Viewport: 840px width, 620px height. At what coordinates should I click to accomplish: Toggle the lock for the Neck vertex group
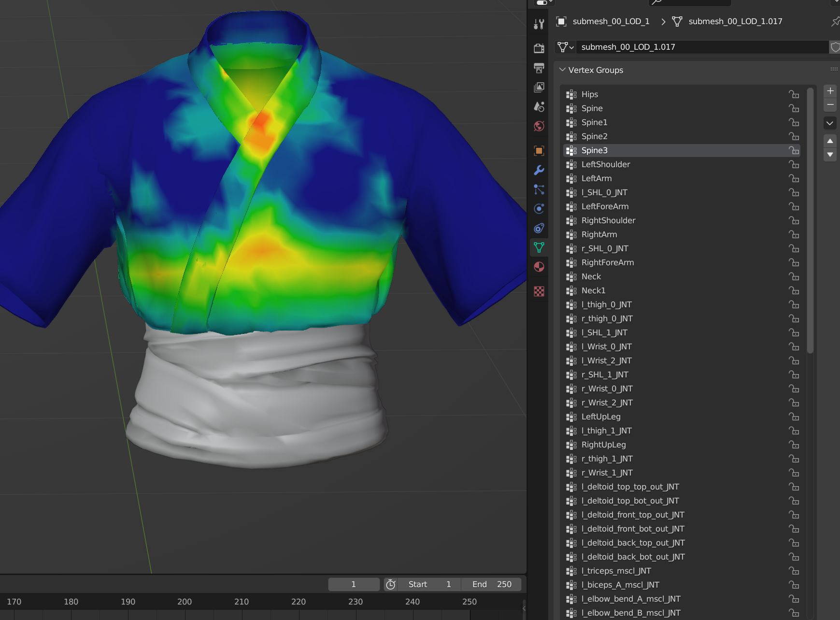794,276
